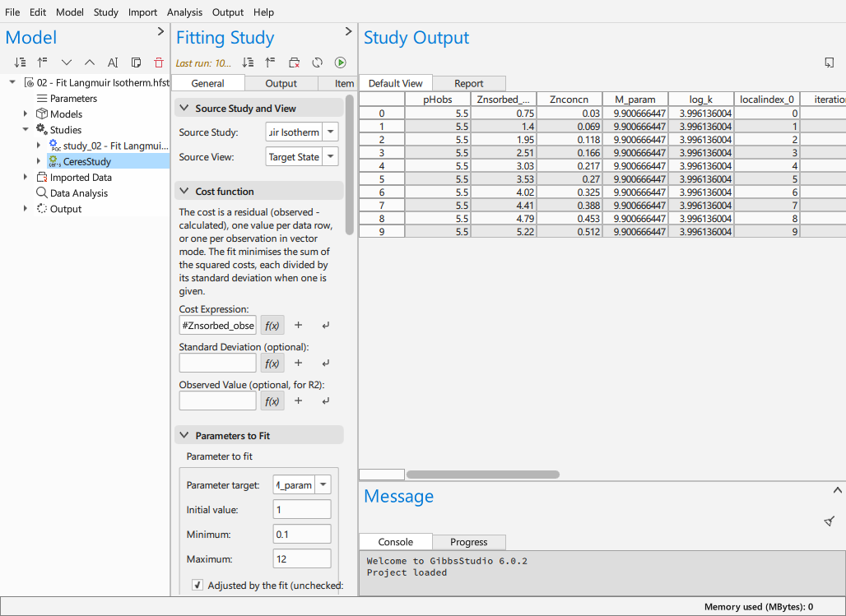This screenshot has height=616, width=846.
Task: Switch to the Output tab in Fitting Study
Action: 281,83
